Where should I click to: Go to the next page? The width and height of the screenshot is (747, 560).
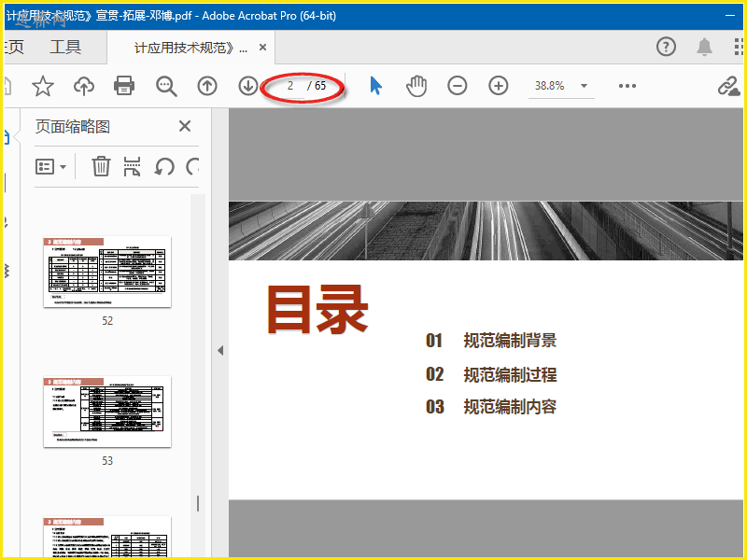tap(247, 86)
